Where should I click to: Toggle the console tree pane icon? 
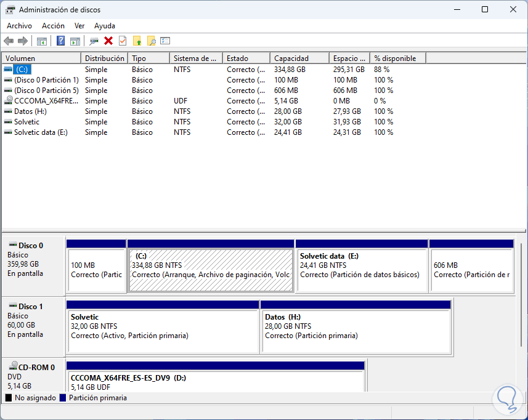point(42,41)
